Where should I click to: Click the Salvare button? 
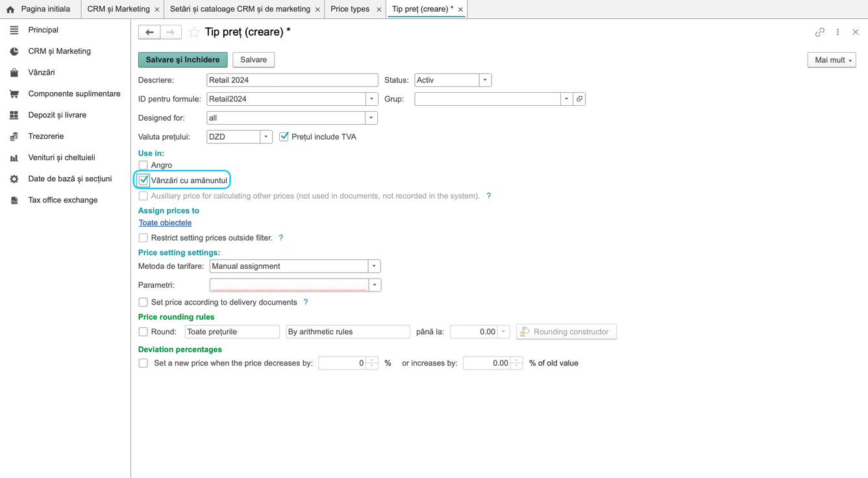(253, 60)
